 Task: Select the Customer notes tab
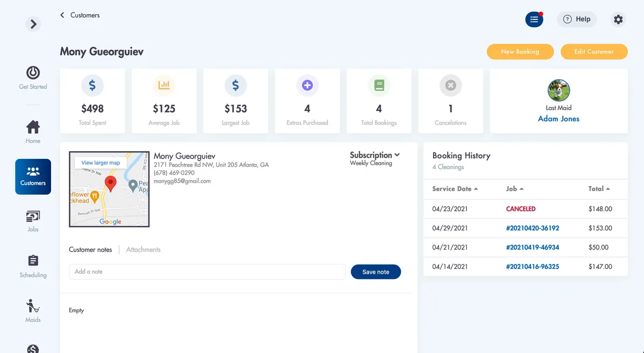point(90,249)
